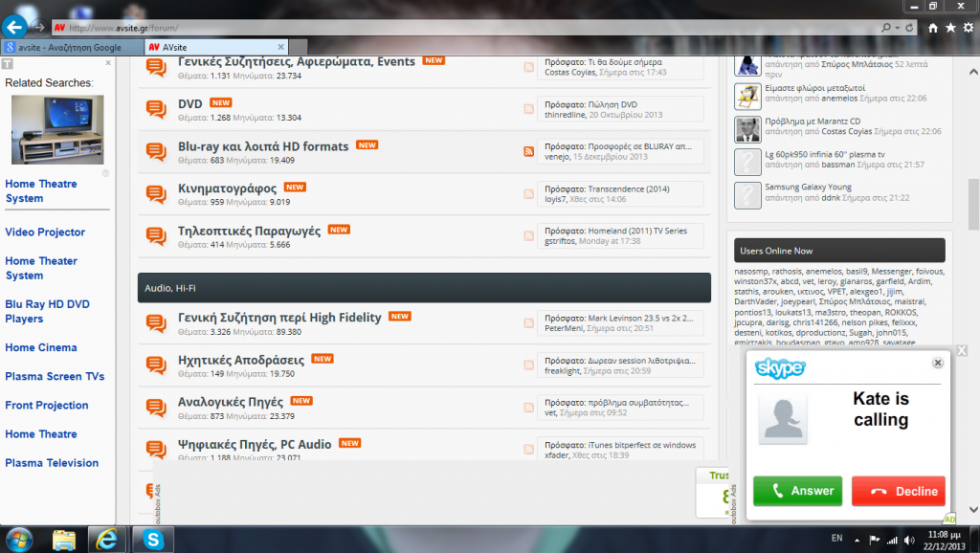Click the RSS feed icon in Αναλογικές Πηγές row

(528, 408)
